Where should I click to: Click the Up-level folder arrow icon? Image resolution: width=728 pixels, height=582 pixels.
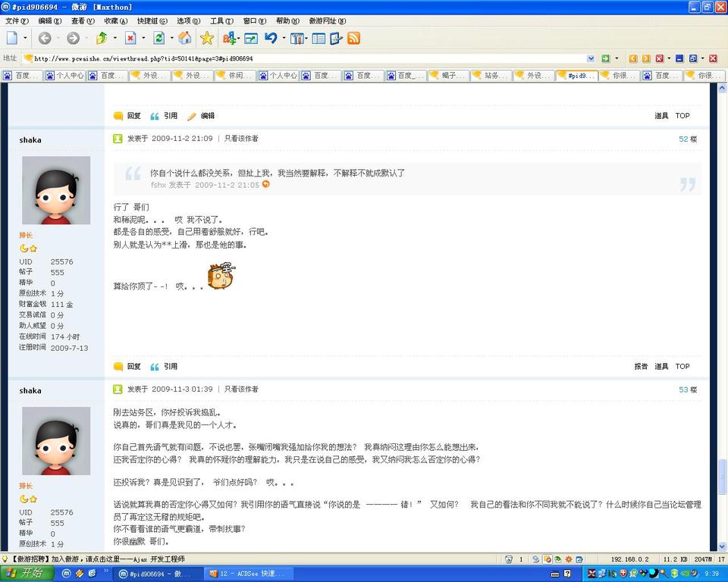pyautogui.click(x=102, y=39)
